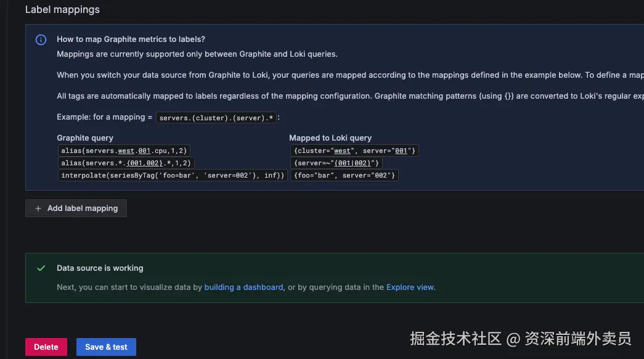Screen dimensions: 644x359
Task: Click the Add label mapping button
Action: coord(76,208)
